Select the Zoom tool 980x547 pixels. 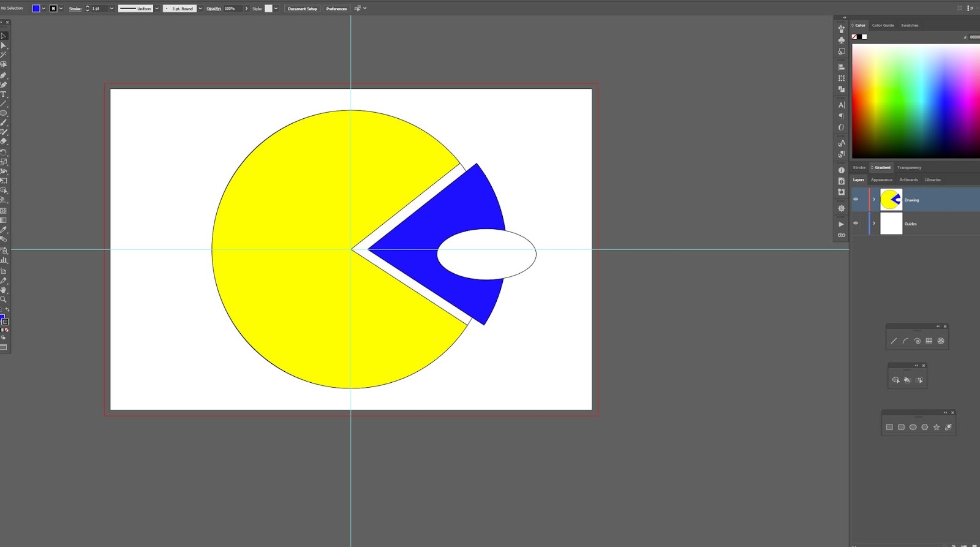click(x=4, y=300)
